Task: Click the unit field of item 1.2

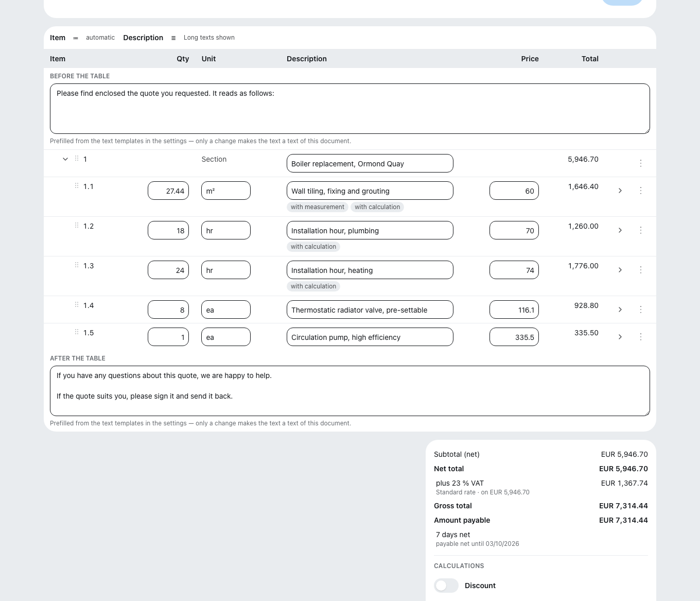Action: pos(226,230)
